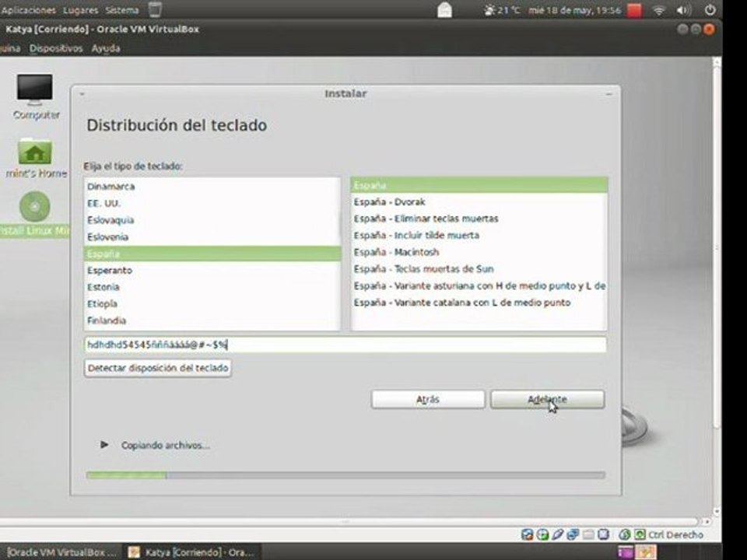
Task: Open the Sistema menu
Action: tap(122, 10)
